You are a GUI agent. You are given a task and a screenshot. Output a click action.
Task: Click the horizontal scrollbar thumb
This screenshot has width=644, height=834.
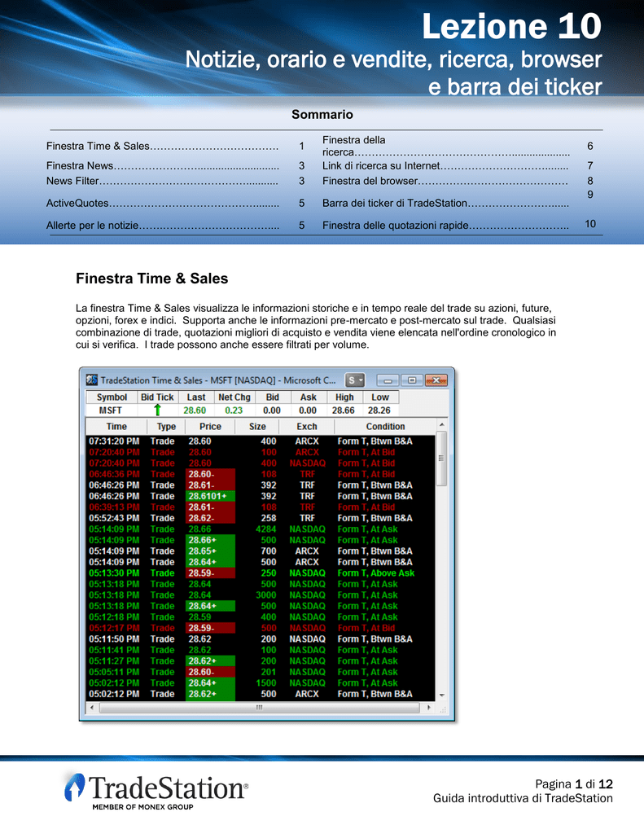tap(259, 708)
